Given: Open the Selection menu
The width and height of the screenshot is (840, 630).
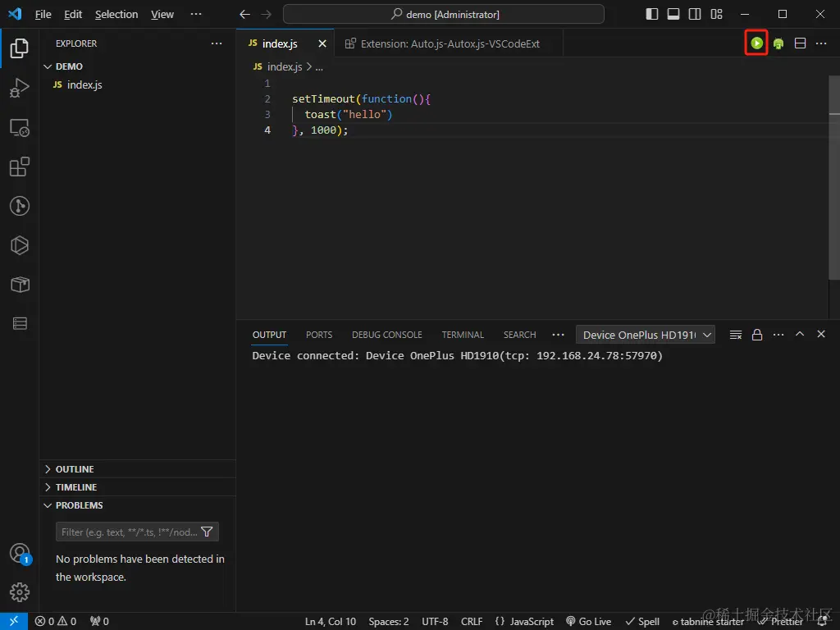Looking at the screenshot, I should [x=116, y=14].
